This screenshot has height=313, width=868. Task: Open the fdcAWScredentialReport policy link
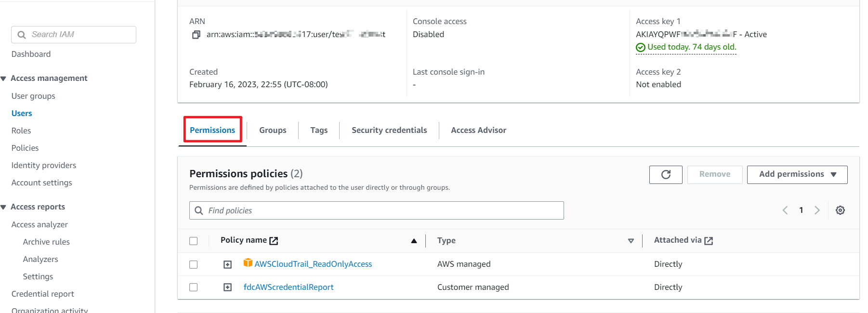click(289, 287)
